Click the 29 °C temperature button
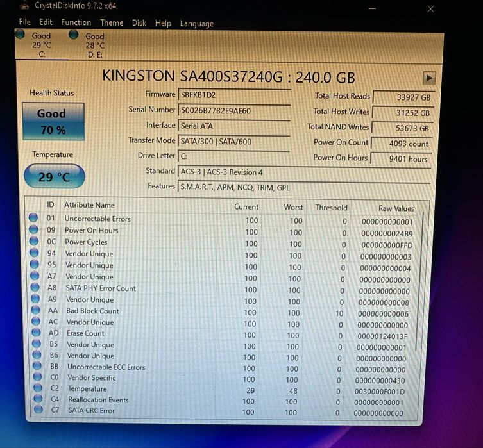This screenshot has width=483, height=448. click(x=55, y=177)
